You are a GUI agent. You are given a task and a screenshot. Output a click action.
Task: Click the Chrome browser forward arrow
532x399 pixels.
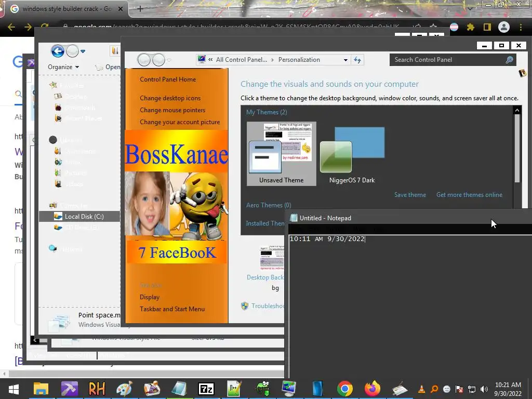pyautogui.click(x=28, y=27)
